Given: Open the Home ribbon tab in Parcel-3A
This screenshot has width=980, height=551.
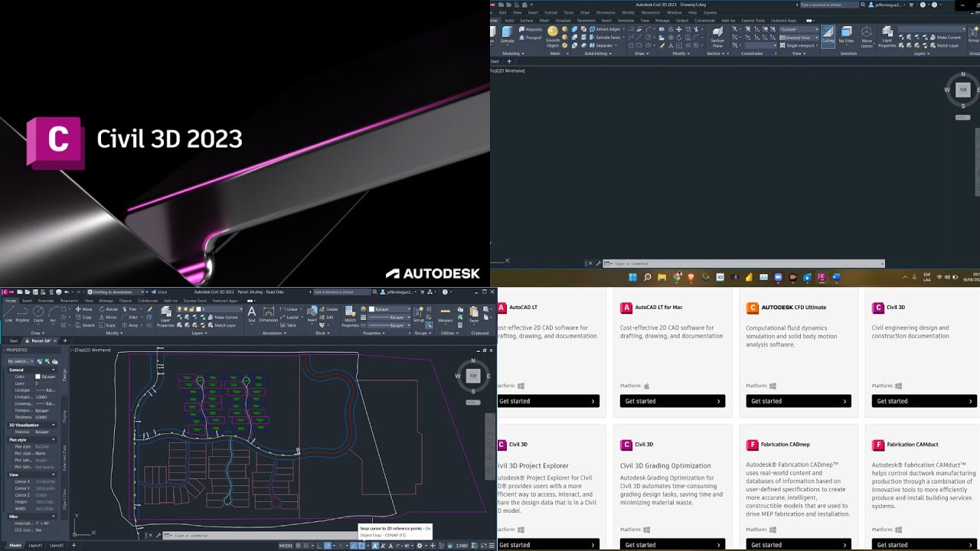Looking at the screenshot, I should (x=11, y=301).
